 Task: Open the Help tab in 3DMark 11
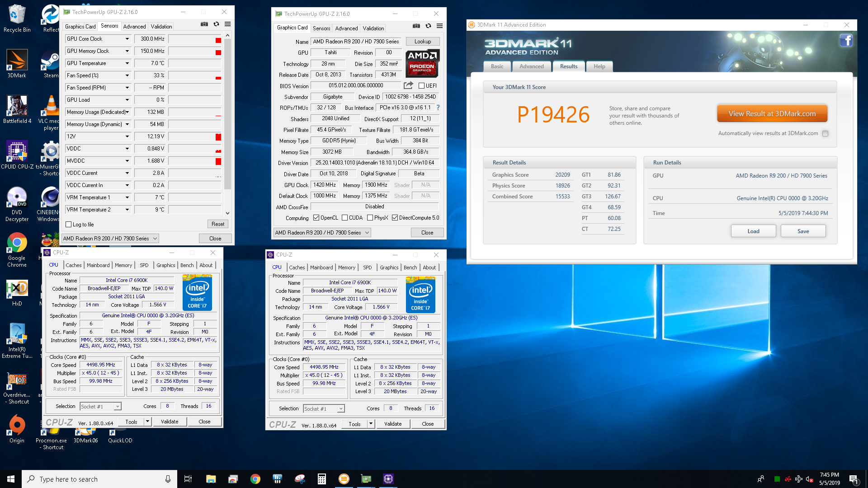[599, 66]
